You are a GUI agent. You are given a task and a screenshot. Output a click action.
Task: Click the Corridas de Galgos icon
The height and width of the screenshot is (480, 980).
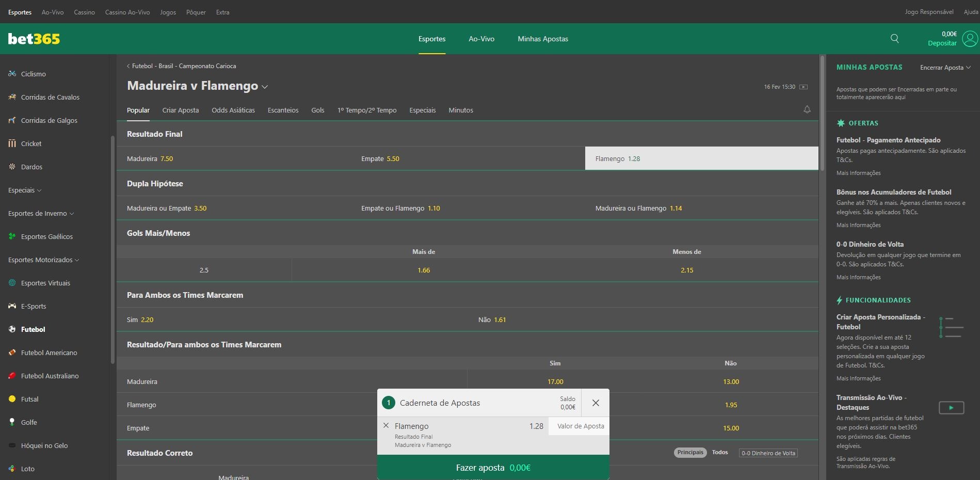tap(12, 120)
